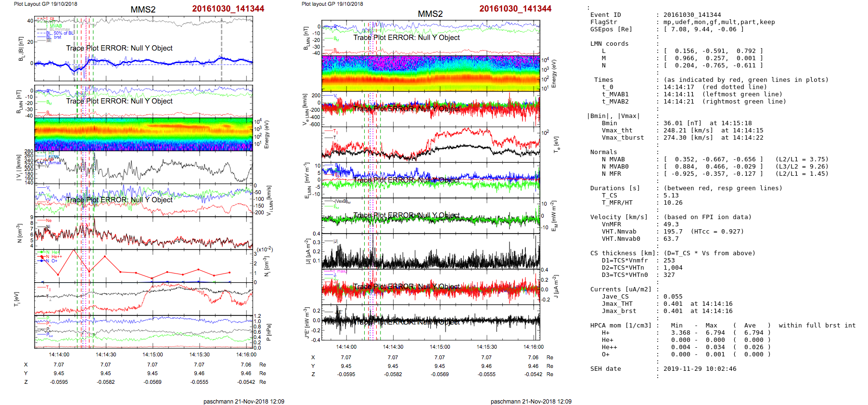Screen dimensions: 868x405
Task: Select GSEpos value [ 7.08, 9.44, -0.06 ]
Action: coord(704,29)
